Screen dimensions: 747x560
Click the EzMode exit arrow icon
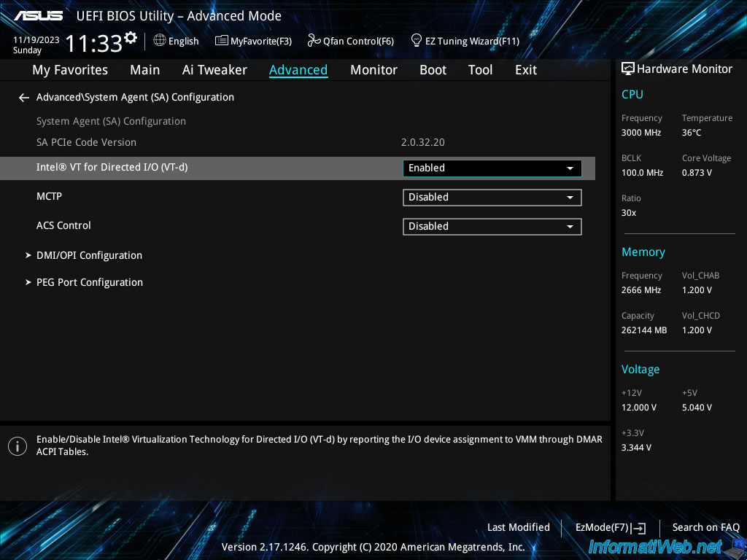(x=639, y=528)
